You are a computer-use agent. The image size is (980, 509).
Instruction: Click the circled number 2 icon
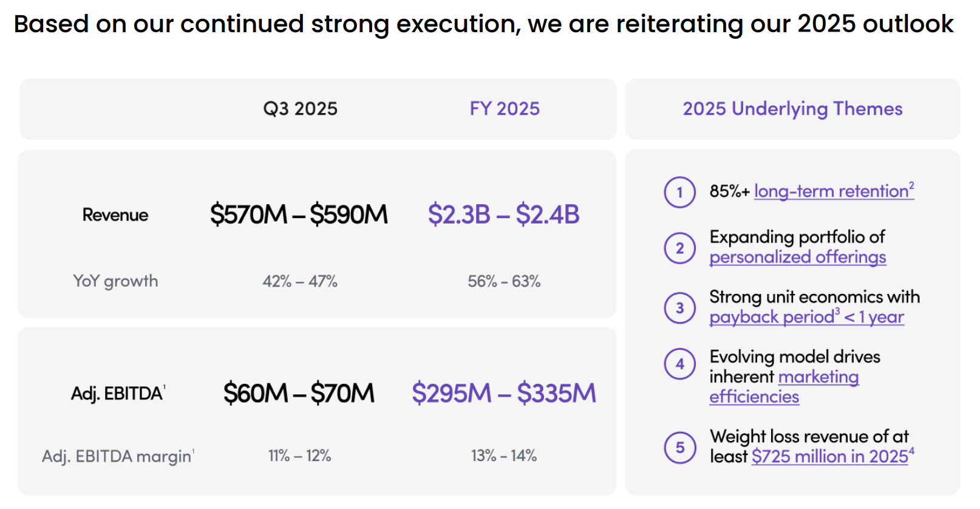[x=679, y=248]
